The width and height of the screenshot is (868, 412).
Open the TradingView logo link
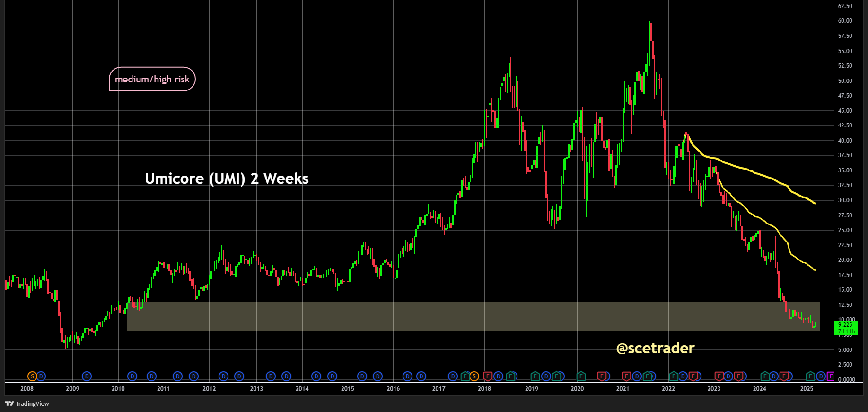click(x=27, y=403)
